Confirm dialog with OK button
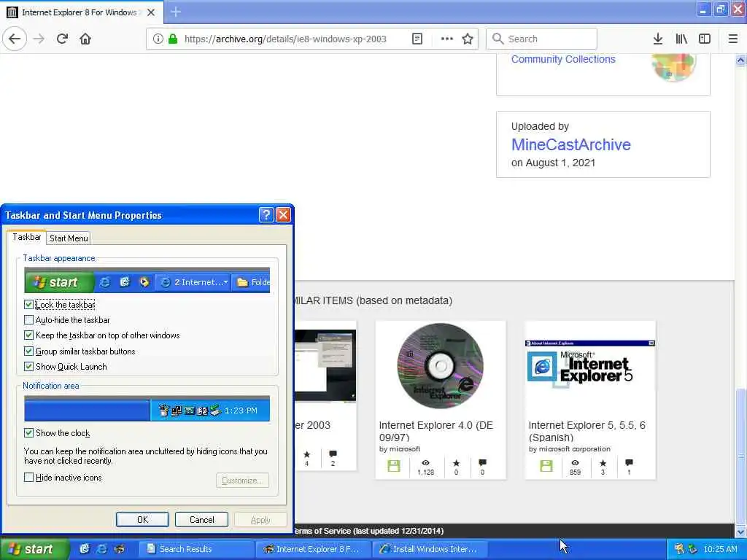This screenshot has height=560, width=747. point(142,519)
